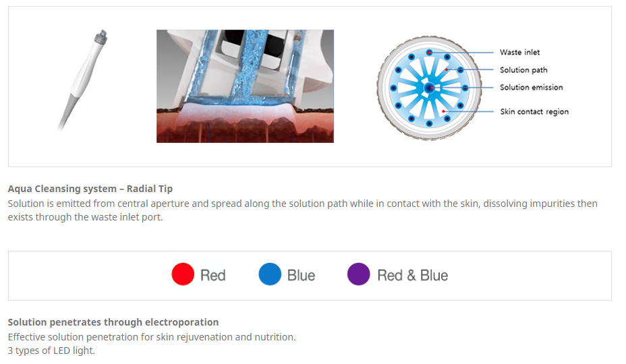626x364 pixels.
Task: Click the Skin contact region label
Action: [534, 112]
